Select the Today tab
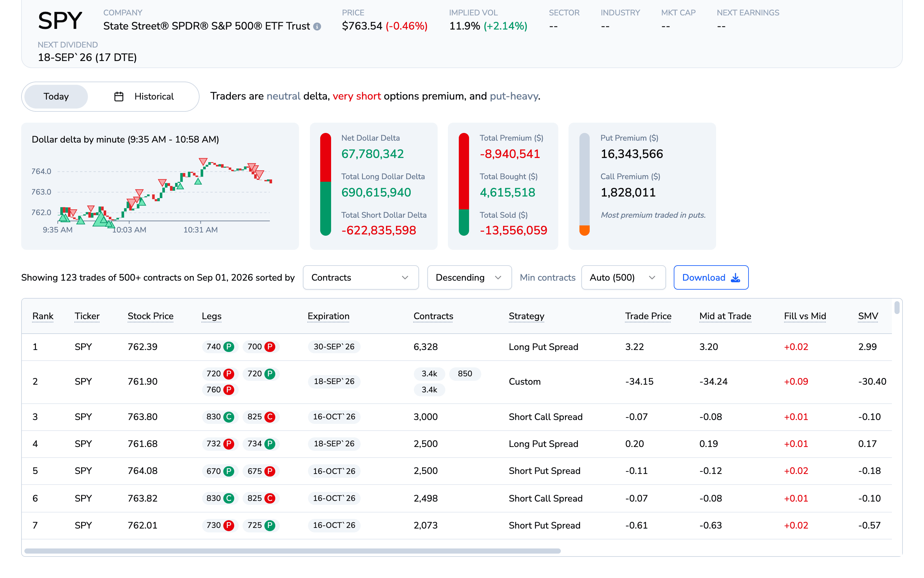The width and height of the screenshot is (924, 578). pyautogui.click(x=56, y=96)
